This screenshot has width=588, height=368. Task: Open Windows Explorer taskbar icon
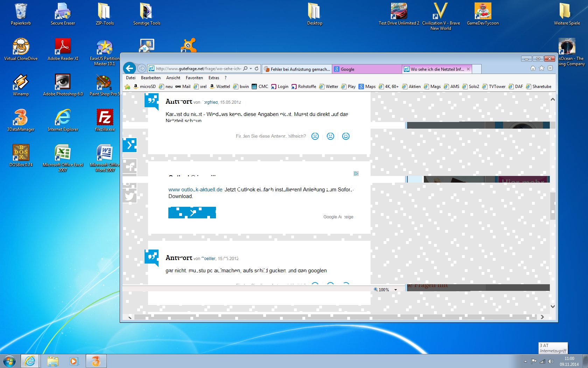point(52,361)
